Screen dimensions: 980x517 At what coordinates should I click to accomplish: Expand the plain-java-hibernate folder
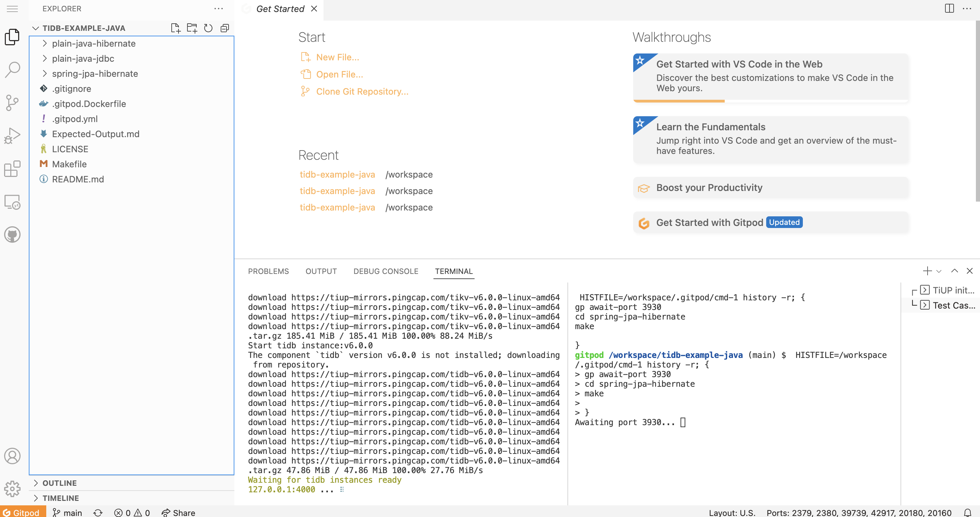[94, 44]
